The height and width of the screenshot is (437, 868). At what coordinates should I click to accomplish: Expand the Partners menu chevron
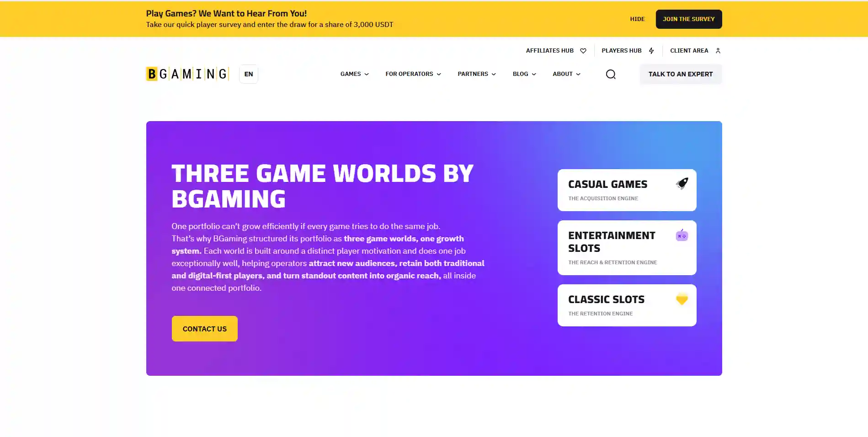494,74
